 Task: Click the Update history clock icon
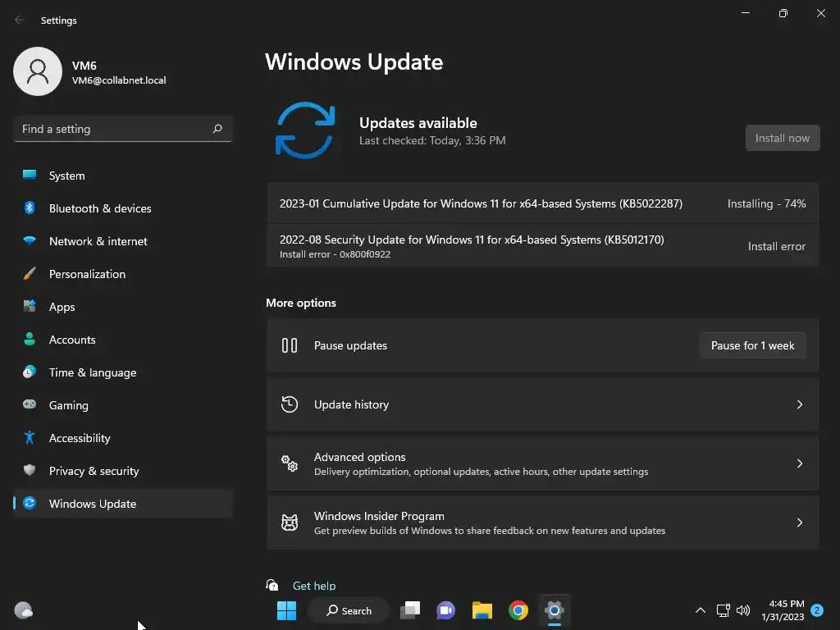pyautogui.click(x=290, y=404)
